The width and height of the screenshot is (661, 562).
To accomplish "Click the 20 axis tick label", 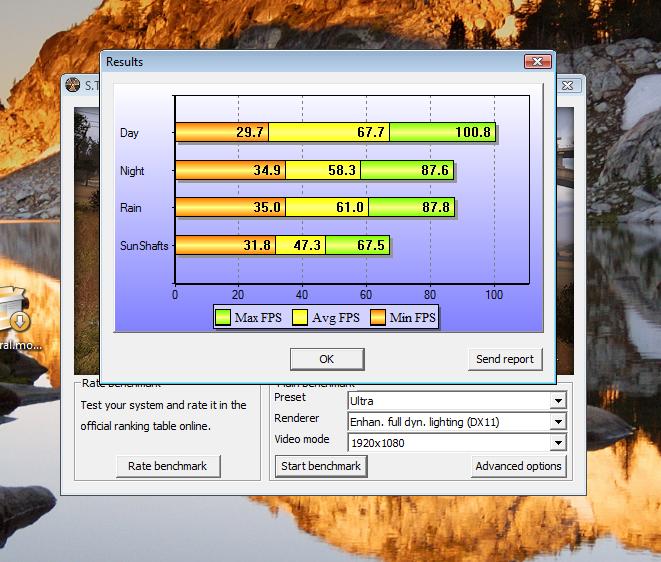I will (238, 294).
